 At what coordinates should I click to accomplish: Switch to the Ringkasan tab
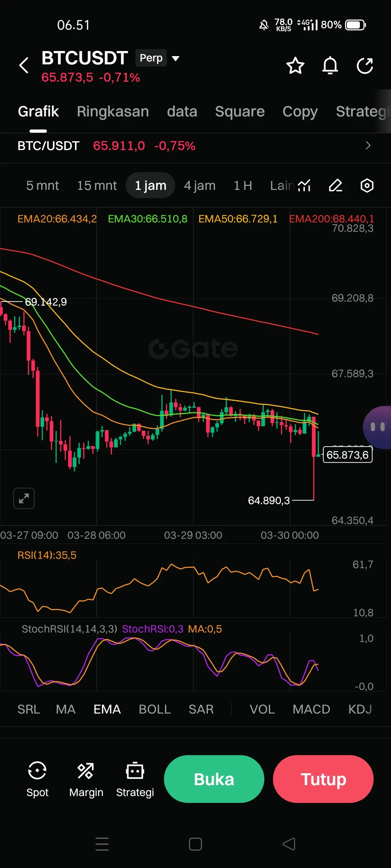click(x=113, y=111)
